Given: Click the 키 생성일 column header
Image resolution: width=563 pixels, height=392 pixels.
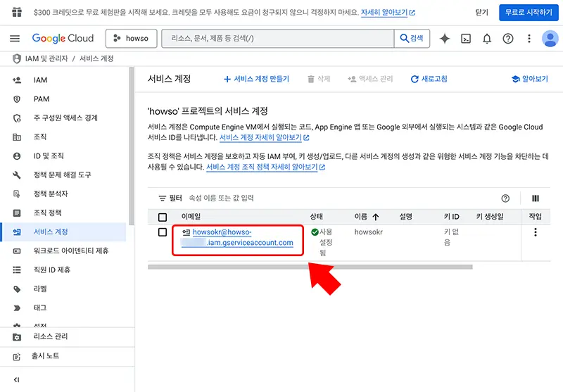Looking at the screenshot, I should [490, 217].
